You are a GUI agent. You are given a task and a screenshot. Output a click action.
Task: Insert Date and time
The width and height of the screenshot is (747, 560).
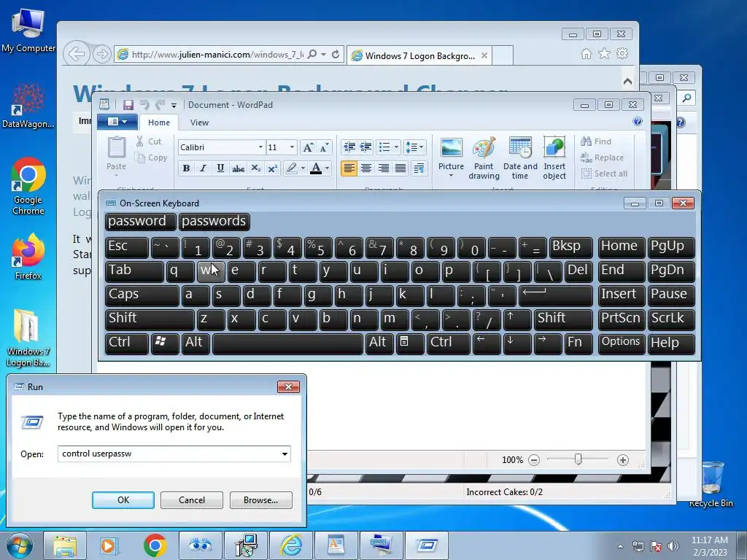[x=519, y=158]
